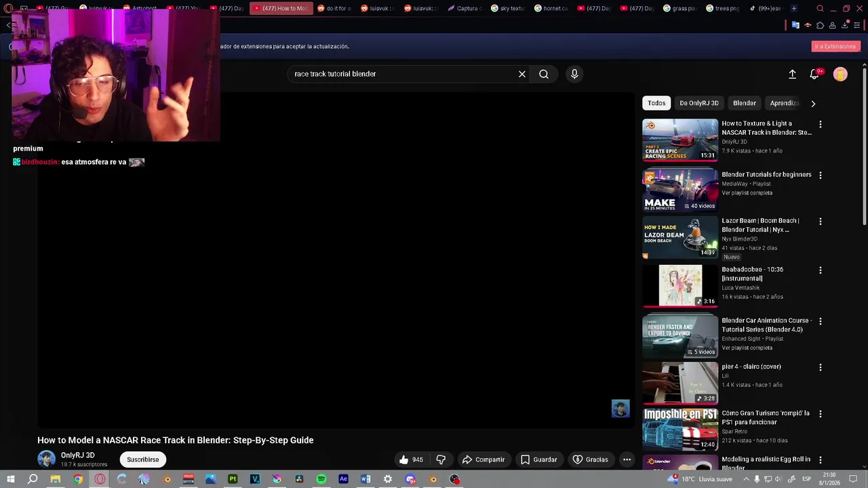Open the Beabadoobee 3:16 thumbnail
Screen dimensions: 868x488
click(x=680, y=286)
